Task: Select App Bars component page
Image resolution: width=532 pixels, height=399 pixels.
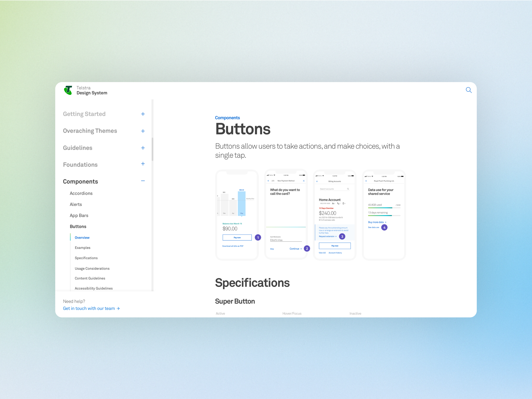Action: tap(79, 215)
